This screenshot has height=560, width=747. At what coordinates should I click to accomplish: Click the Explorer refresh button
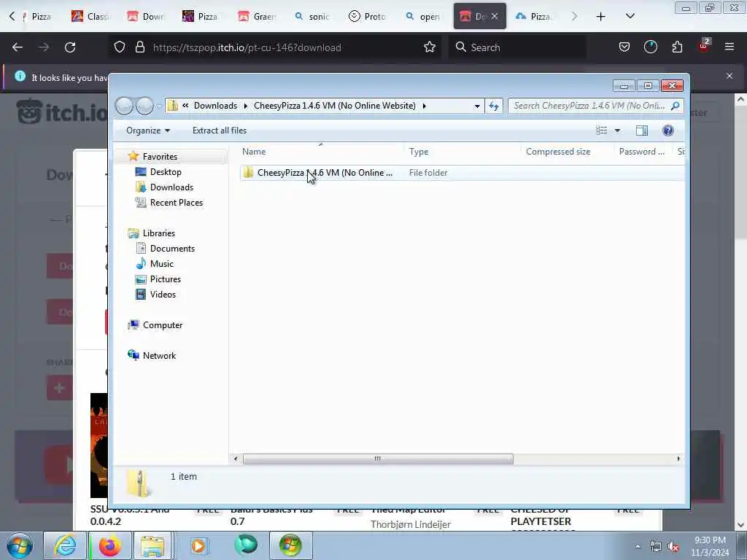click(494, 106)
